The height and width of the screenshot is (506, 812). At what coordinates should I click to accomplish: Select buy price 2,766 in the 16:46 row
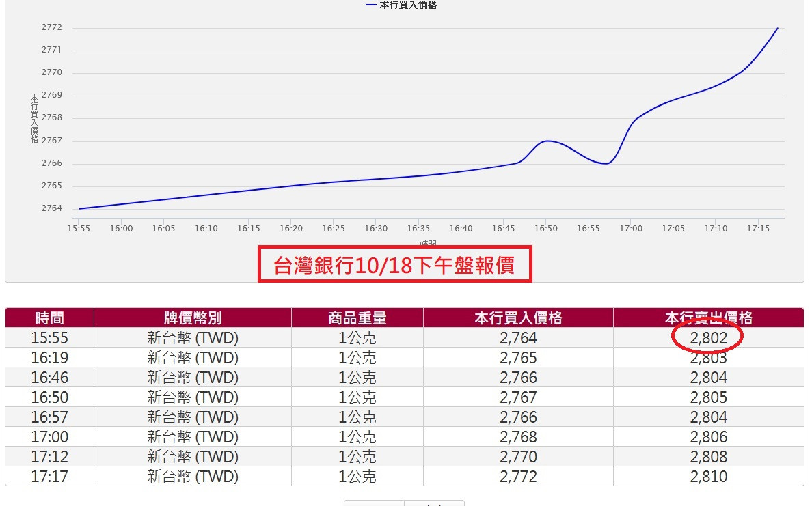518,378
